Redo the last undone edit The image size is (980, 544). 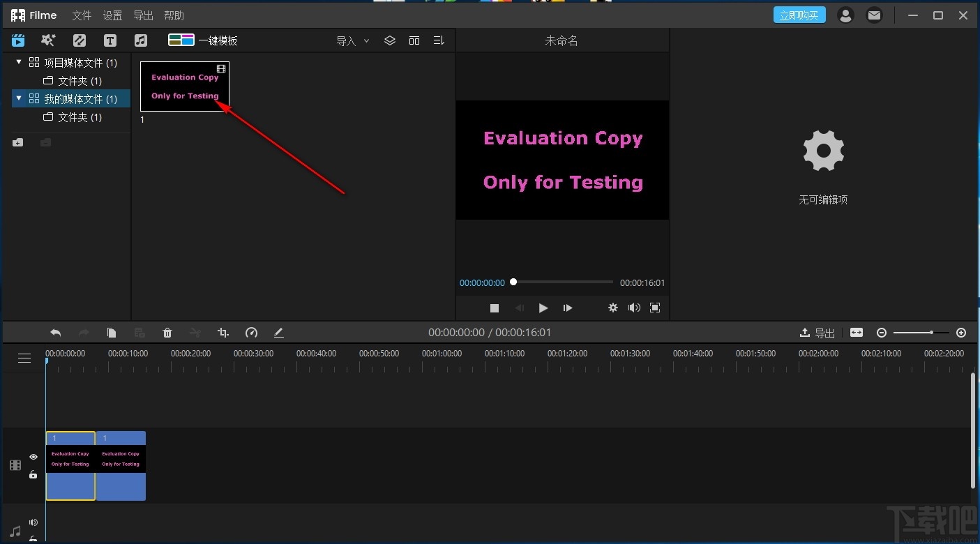point(84,333)
